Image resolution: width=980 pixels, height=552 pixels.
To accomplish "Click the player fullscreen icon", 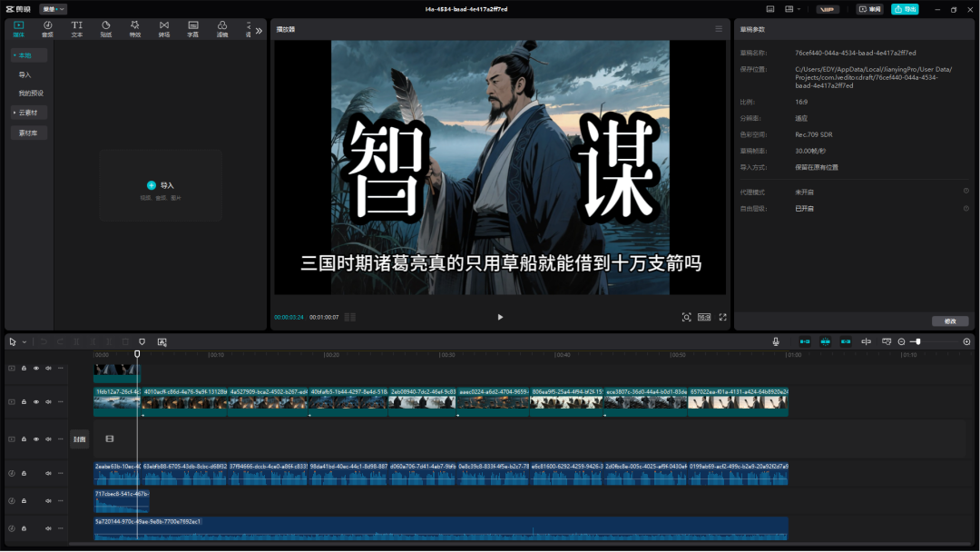I will 723,317.
